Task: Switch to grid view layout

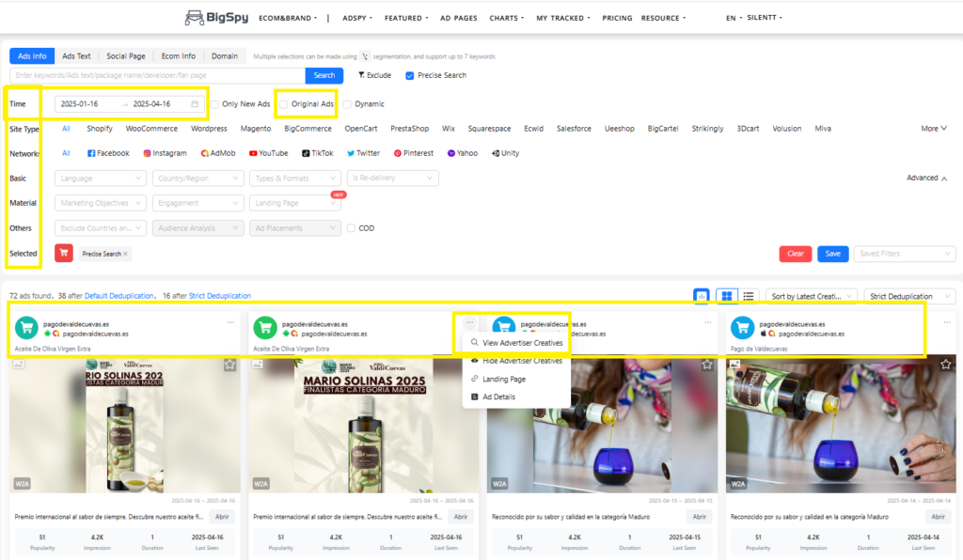Action: pos(727,296)
